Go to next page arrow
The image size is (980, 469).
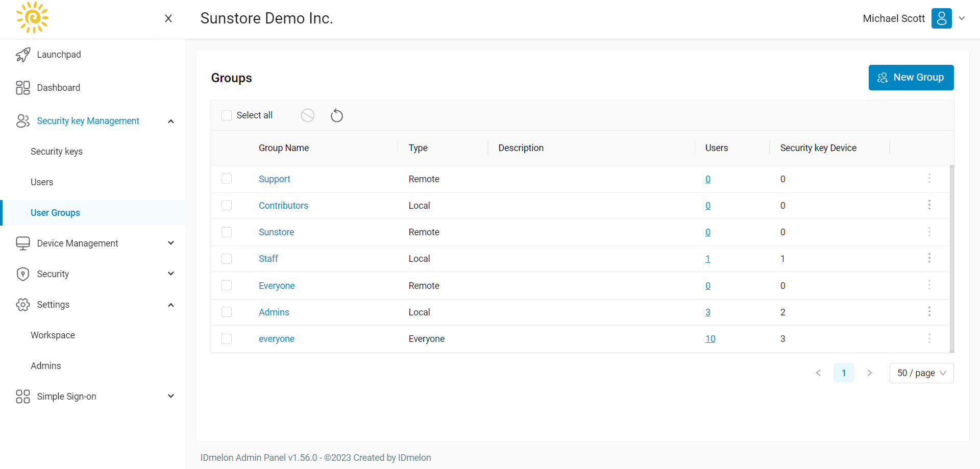pos(869,373)
